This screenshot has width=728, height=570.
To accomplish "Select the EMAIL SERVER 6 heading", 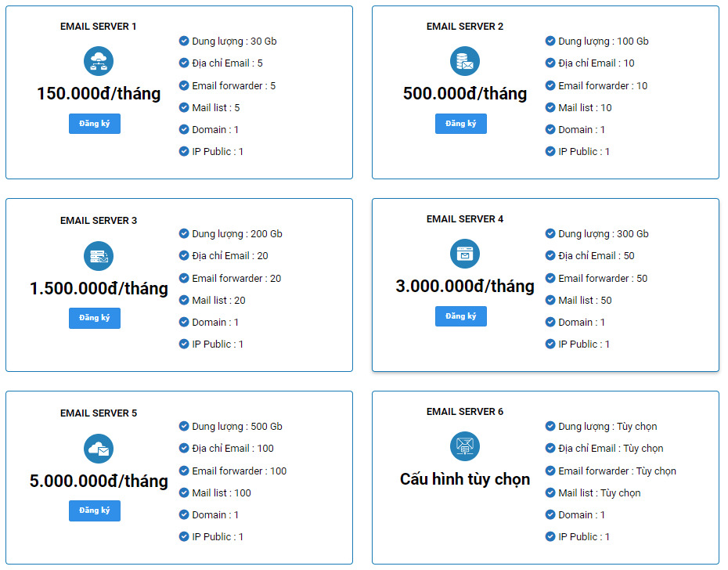I will pos(465,412).
